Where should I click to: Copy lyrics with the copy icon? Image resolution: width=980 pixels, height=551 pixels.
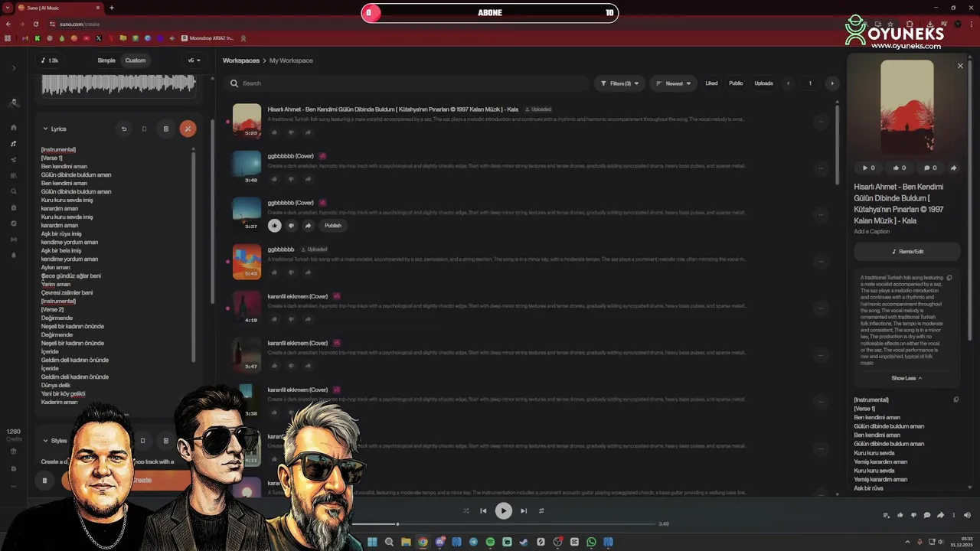click(x=144, y=129)
